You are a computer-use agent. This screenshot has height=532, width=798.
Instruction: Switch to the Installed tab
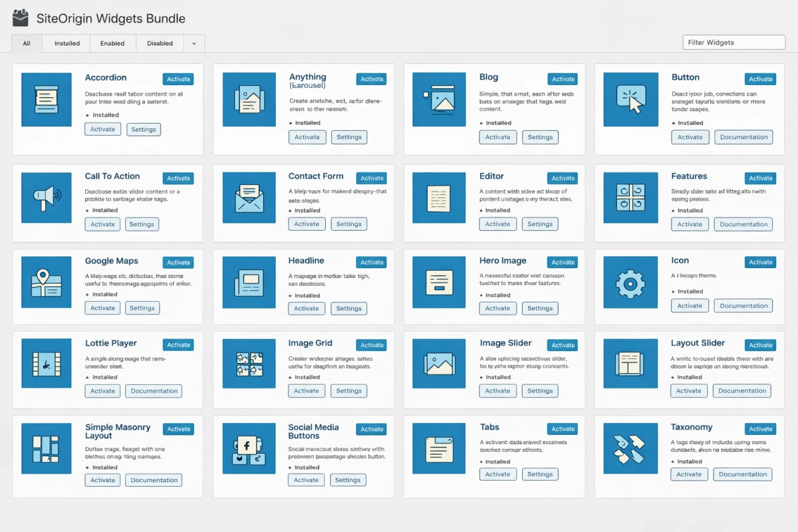click(x=66, y=43)
